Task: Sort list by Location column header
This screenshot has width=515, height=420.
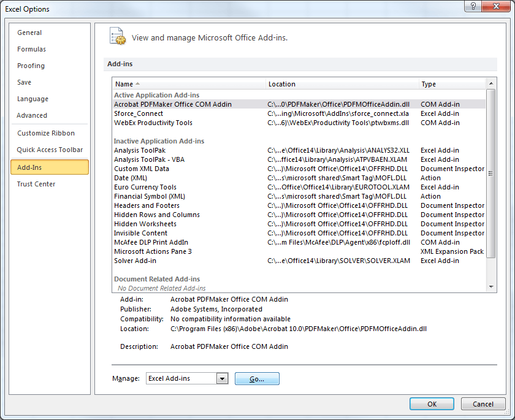Action: pos(342,84)
